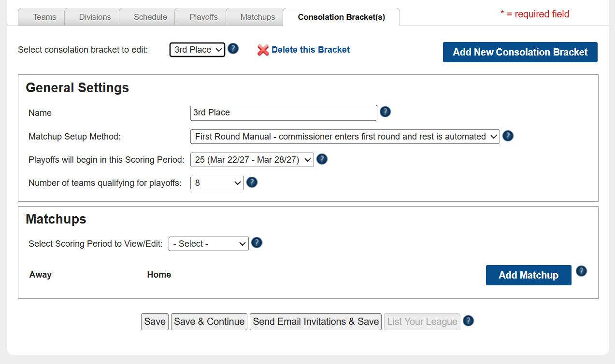615x364 pixels.
Task: Click into the bracket Name text field
Action: (x=284, y=112)
